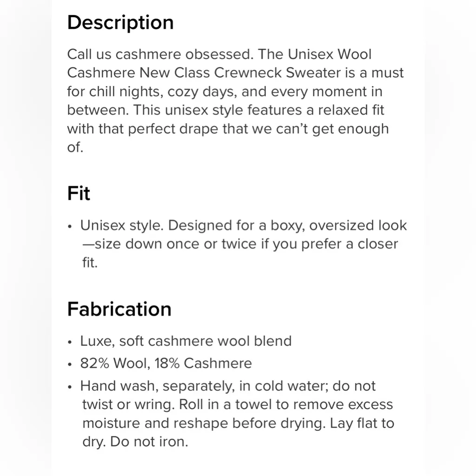The height and width of the screenshot is (476, 476).
Task: Click the "Unisex Wool" text in the description
Action: pyautogui.click(x=330, y=54)
